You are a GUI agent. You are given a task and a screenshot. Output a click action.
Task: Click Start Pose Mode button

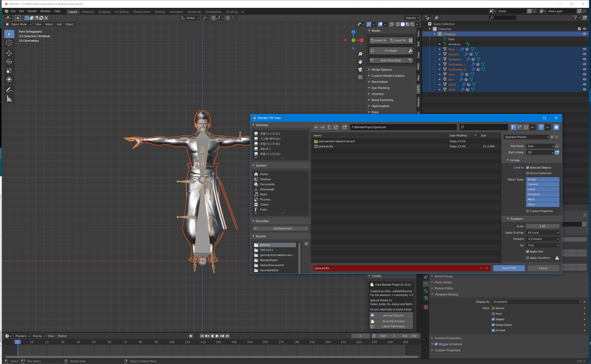[x=389, y=60]
